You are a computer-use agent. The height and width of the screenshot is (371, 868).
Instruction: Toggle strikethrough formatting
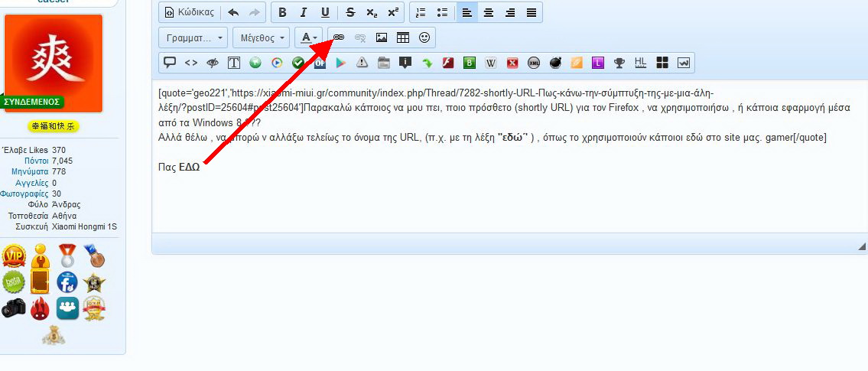[x=350, y=12]
